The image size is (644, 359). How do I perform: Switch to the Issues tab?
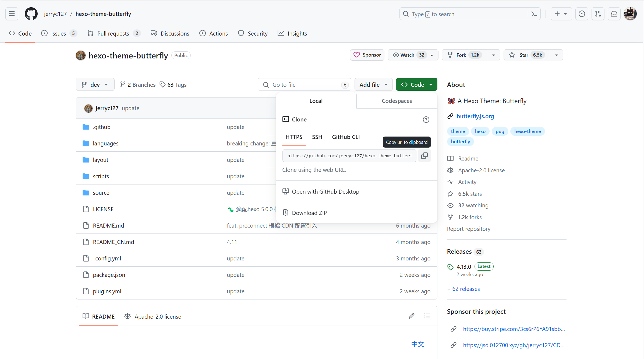click(x=59, y=33)
